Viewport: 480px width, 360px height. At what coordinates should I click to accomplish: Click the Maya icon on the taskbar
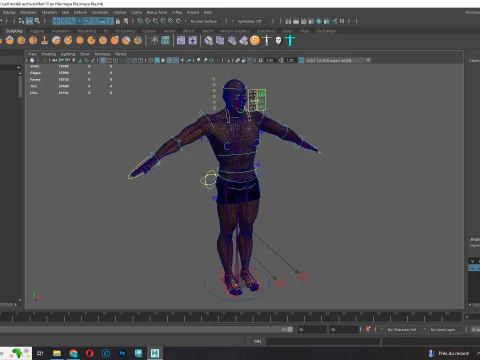point(155,353)
